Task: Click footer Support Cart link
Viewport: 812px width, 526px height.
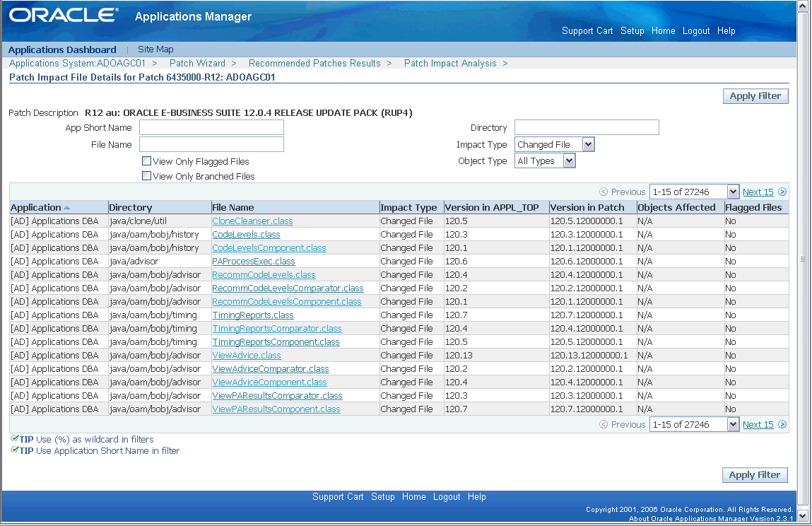Action: pos(339,496)
